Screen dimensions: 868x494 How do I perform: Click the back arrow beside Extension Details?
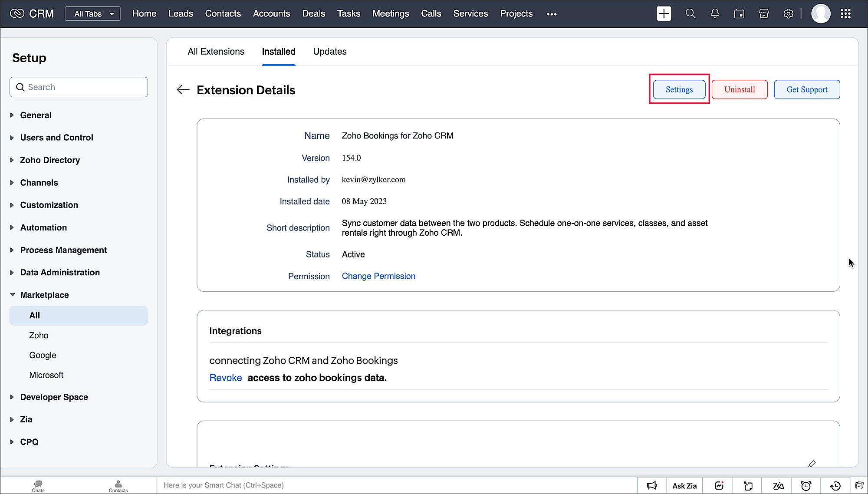(183, 90)
